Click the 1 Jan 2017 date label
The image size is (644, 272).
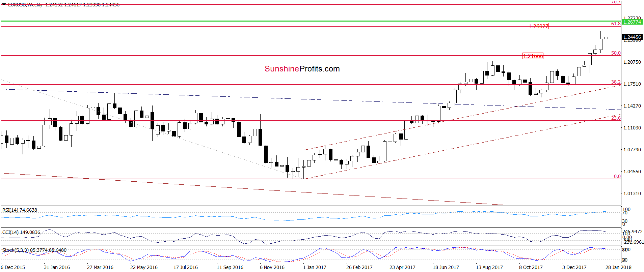click(x=315, y=267)
